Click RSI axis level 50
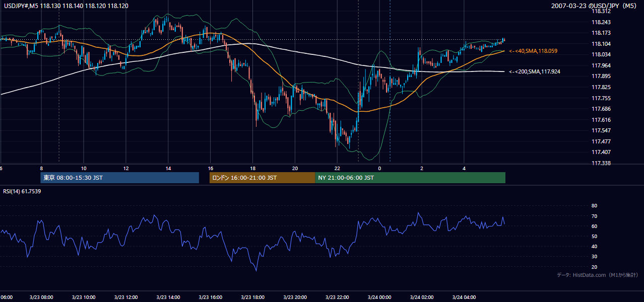This screenshot has height=302, width=644. (x=594, y=236)
